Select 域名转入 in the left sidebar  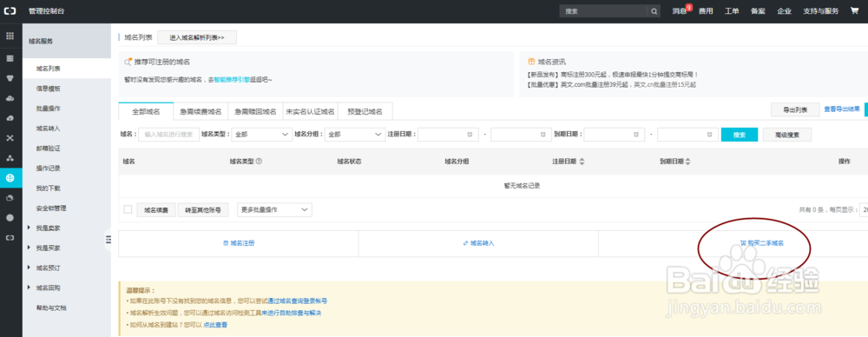(48, 128)
